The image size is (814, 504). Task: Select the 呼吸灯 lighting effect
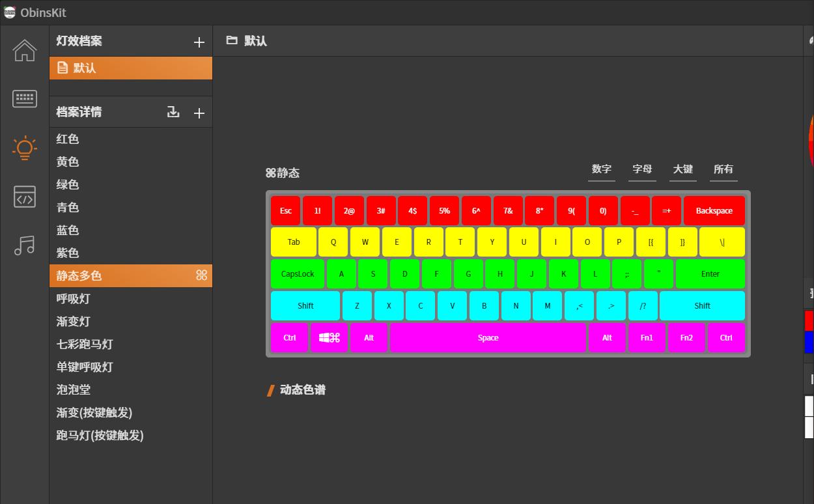click(x=74, y=298)
